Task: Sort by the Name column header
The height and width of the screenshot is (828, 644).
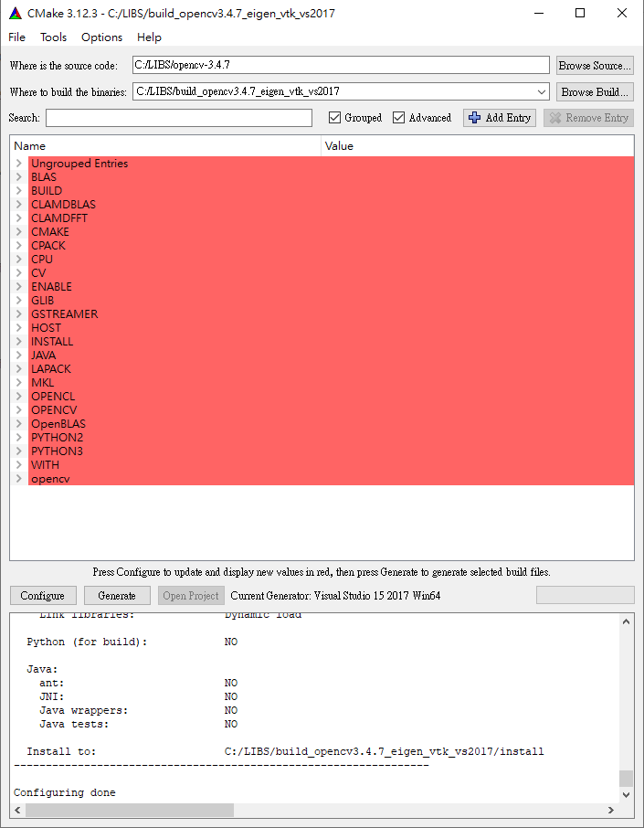Action: (165, 145)
